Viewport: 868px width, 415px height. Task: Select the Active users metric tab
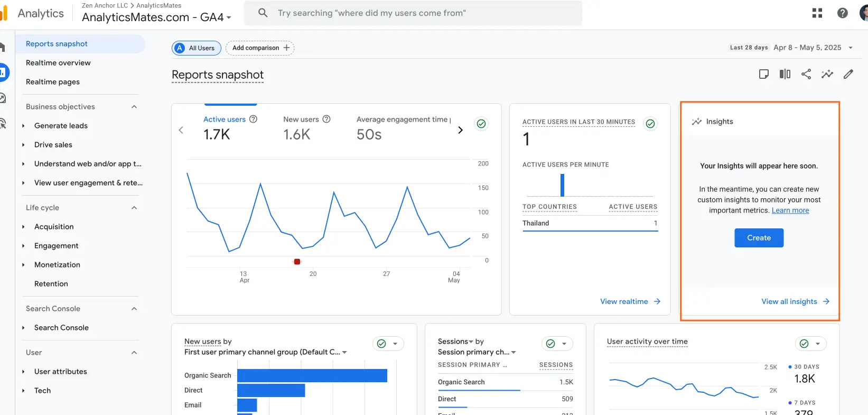230,127
